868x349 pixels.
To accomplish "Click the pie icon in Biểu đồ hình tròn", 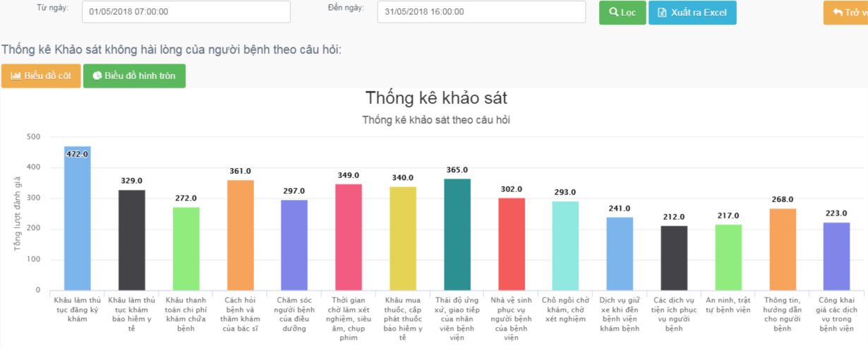I will coord(97,76).
